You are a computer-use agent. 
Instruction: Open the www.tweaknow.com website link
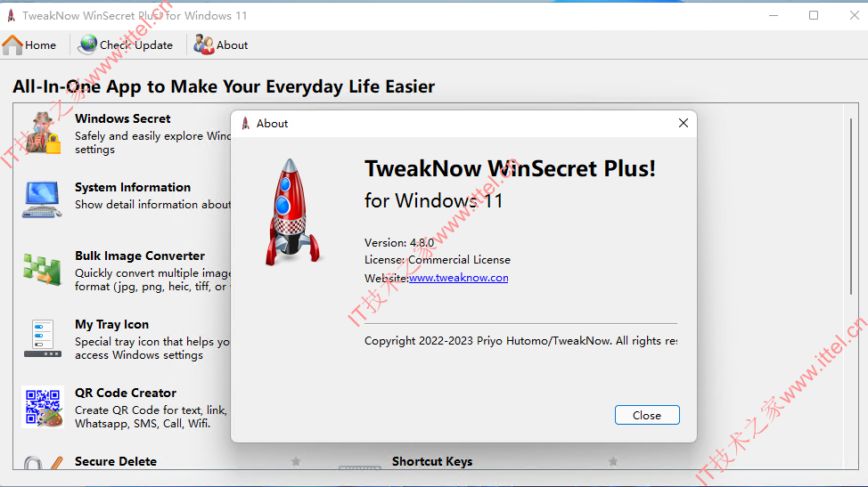(458, 278)
